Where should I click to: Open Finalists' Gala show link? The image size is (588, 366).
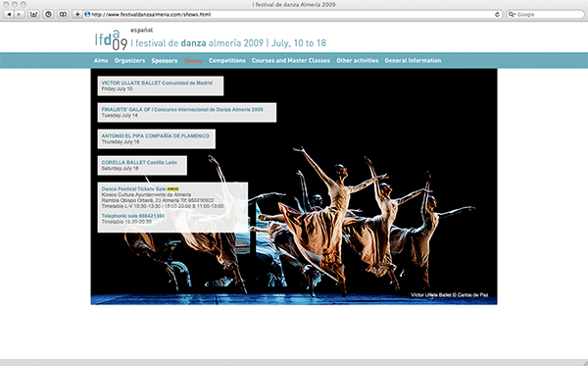(x=182, y=110)
